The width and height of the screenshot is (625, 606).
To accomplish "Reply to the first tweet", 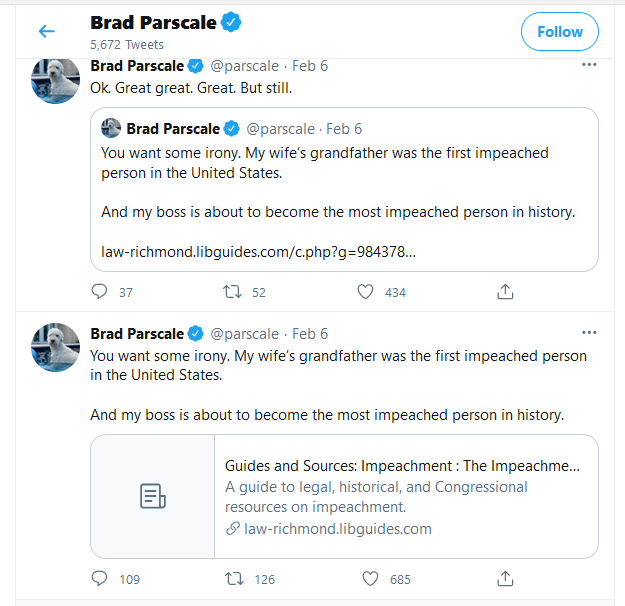I will tap(99, 292).
